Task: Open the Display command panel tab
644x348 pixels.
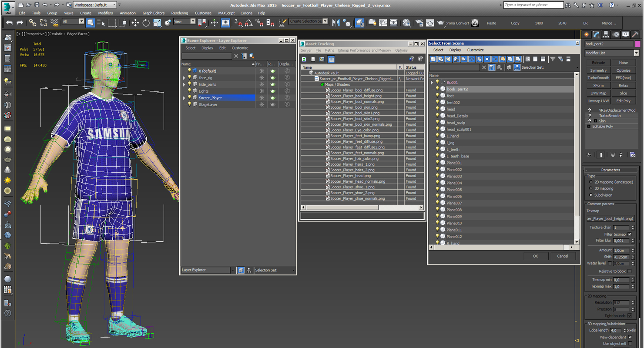Action: 625,34
